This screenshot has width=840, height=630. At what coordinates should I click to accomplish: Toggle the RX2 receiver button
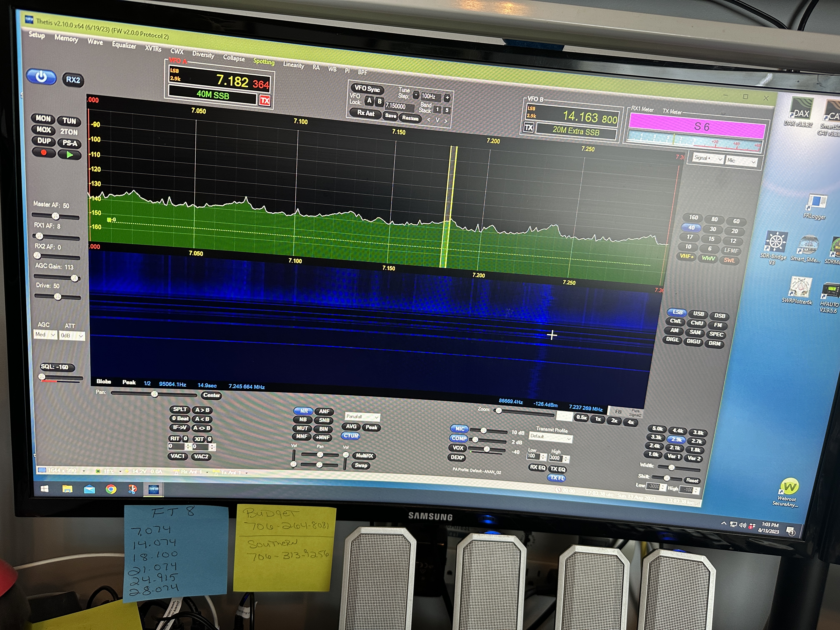pos(73,80)
